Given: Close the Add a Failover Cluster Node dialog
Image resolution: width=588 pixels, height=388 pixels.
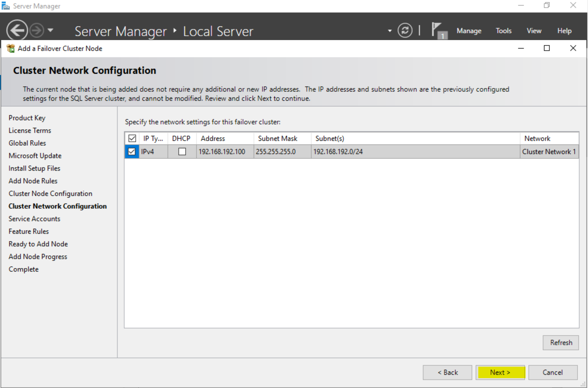Looking at the screenshot, I should click(x=573, y=48).
